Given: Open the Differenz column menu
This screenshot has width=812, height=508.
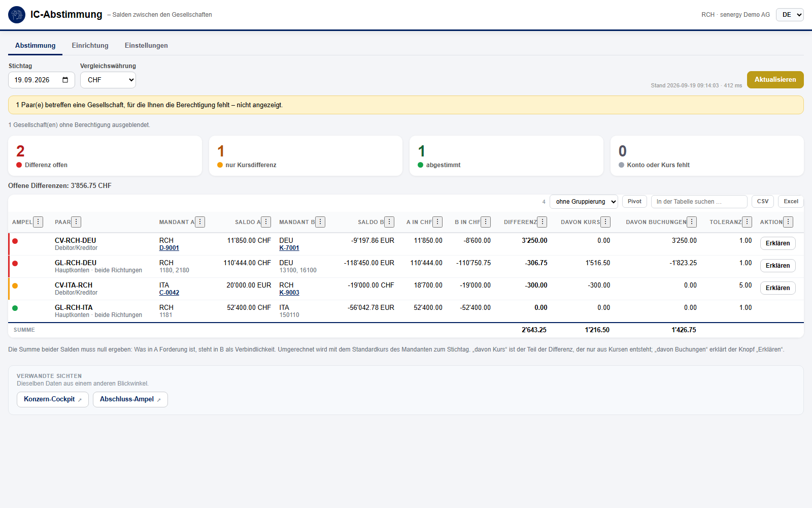Looking at the screenshot, I should coord(542,222).
